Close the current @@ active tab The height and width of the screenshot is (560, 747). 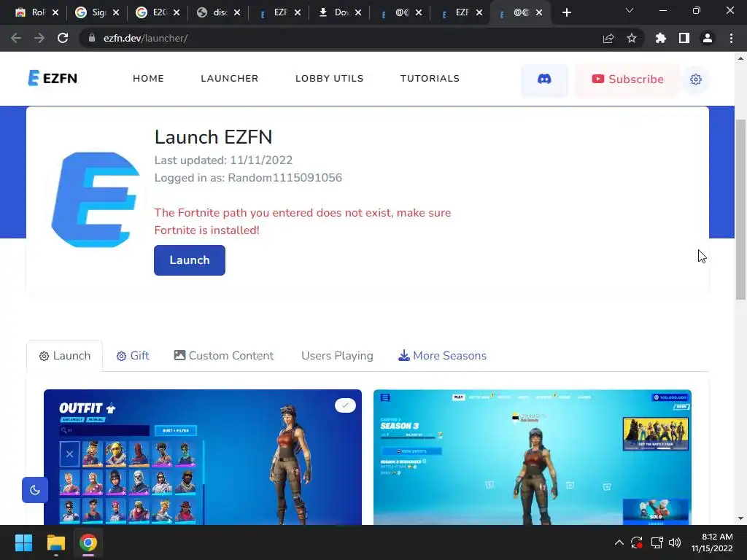point(539,12)
